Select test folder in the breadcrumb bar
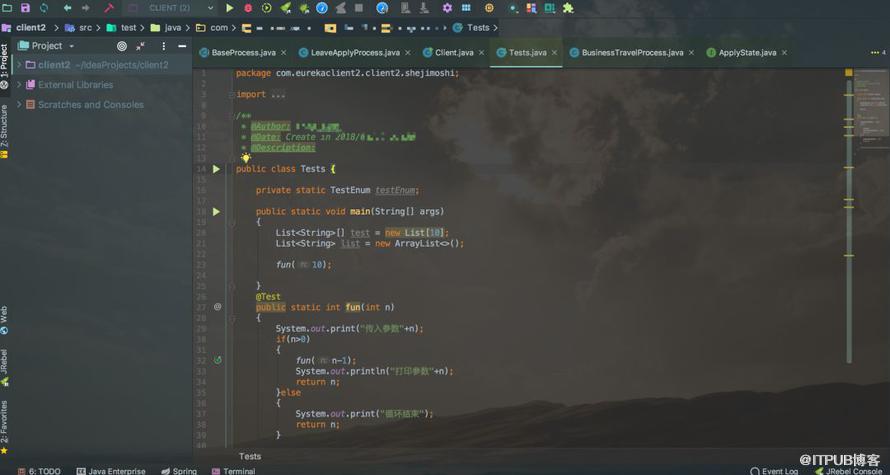 click(128, 27)
